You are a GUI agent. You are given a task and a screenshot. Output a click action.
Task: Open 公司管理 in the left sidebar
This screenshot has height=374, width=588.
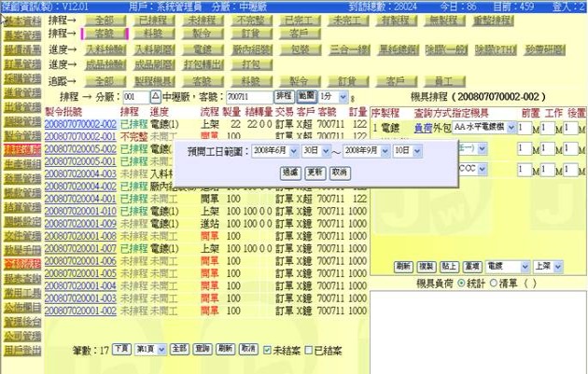coord(21,336)
